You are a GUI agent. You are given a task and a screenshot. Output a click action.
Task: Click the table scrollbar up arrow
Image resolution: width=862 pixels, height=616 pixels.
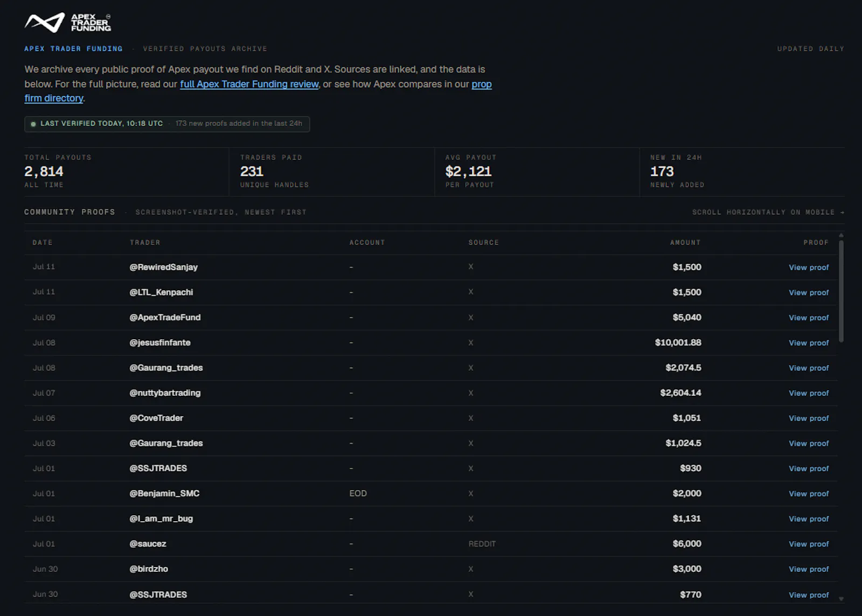click(841, 235)
